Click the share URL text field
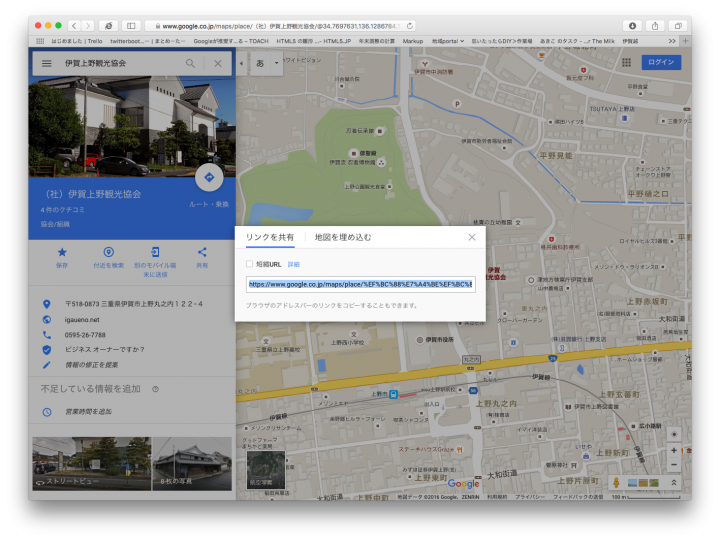The height and width of the screenshot is (541, 720). (x=360, y=284)
